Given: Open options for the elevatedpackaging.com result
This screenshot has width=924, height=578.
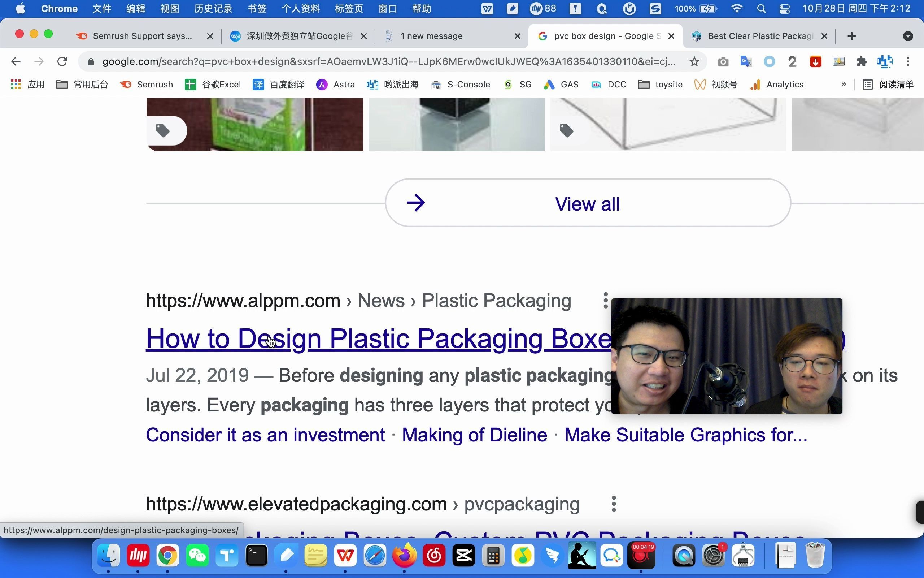Looking at the screenshot, I should (614, 504).
